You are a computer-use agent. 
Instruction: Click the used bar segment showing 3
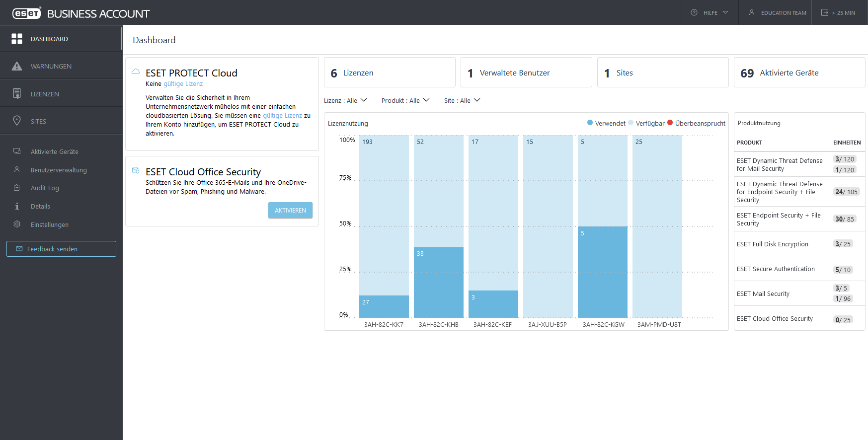493,304
